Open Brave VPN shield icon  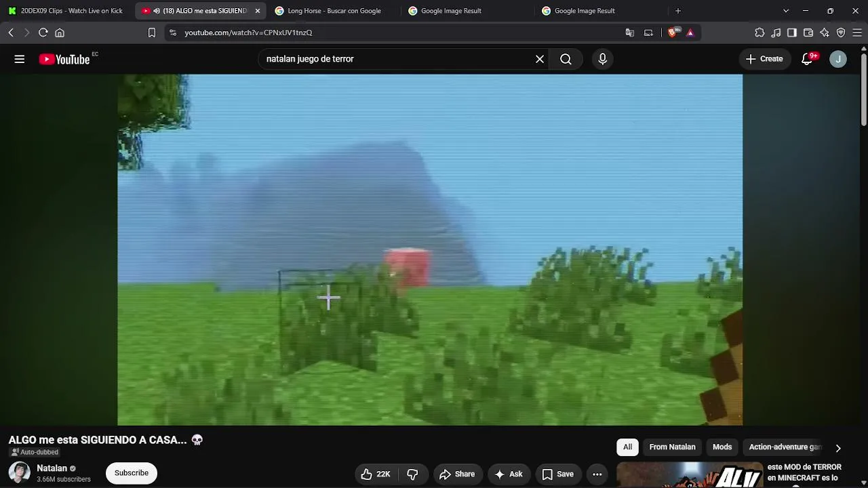(841, 33)
